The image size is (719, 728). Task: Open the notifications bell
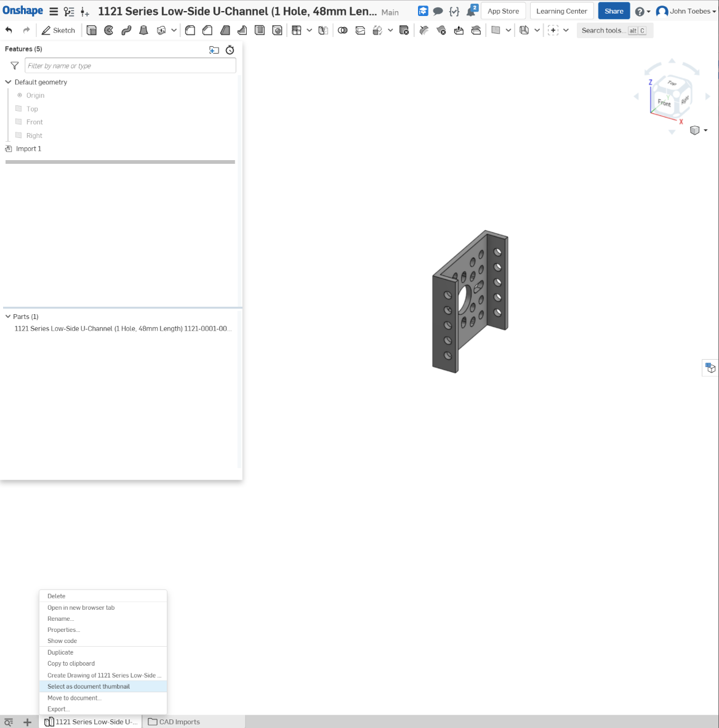coord(472,10)
